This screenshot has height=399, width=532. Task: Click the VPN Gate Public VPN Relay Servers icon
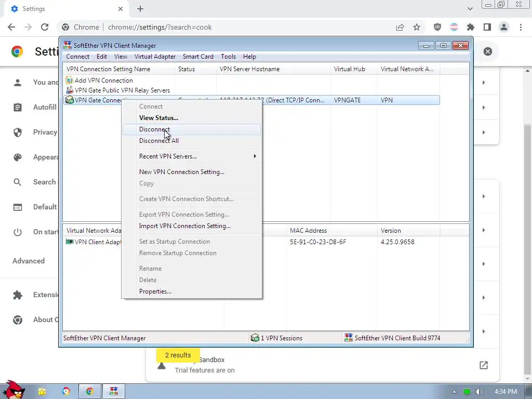click(69, 90)
